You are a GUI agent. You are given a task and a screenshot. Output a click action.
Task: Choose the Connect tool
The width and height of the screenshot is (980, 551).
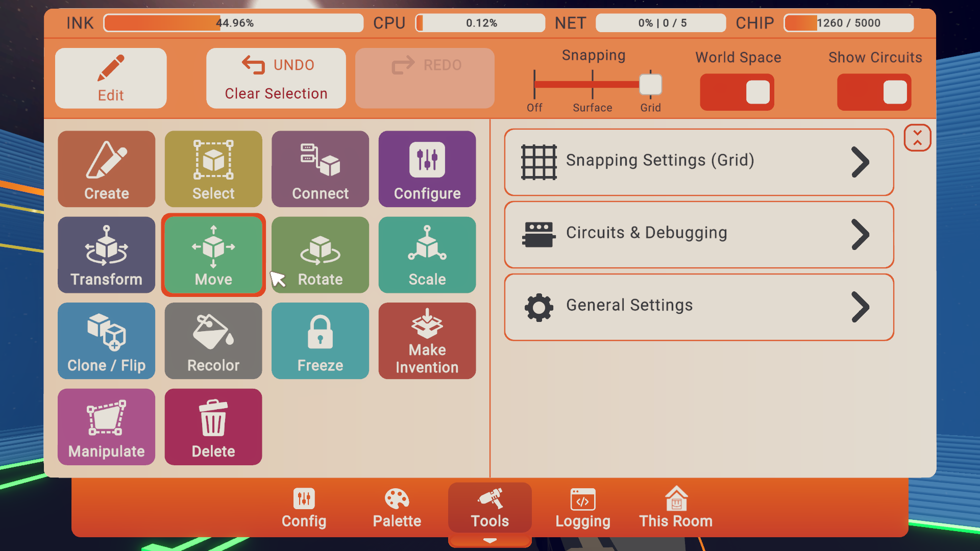320,169
